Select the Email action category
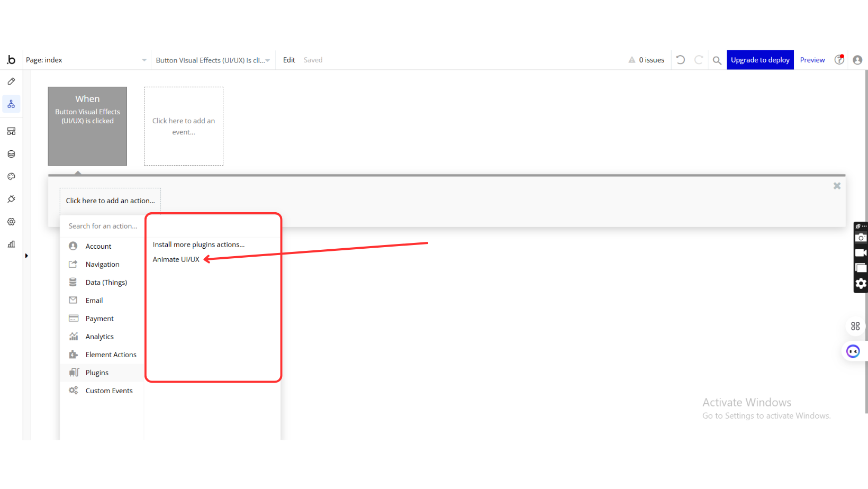 102,300
